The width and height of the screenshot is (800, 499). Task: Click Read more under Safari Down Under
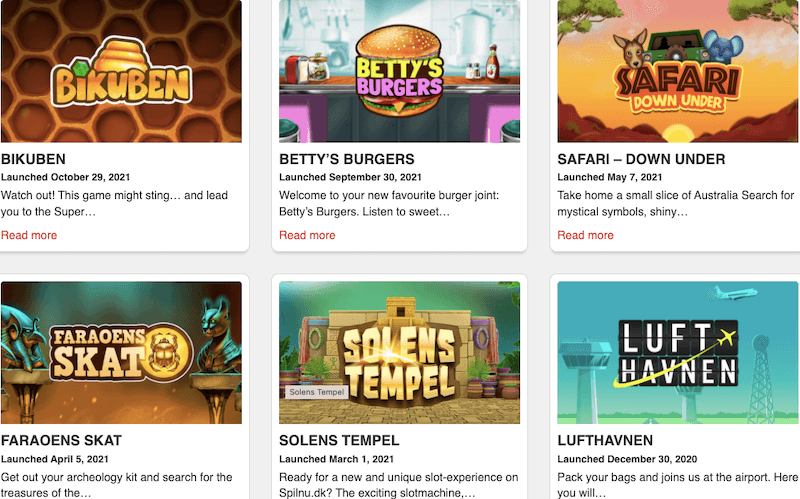tap(585, 235)
